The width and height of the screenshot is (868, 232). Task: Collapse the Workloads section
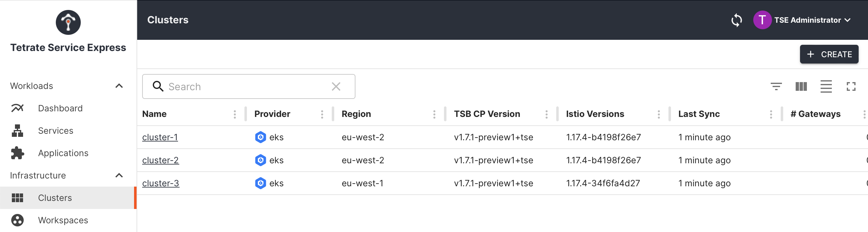coord(119,86)
